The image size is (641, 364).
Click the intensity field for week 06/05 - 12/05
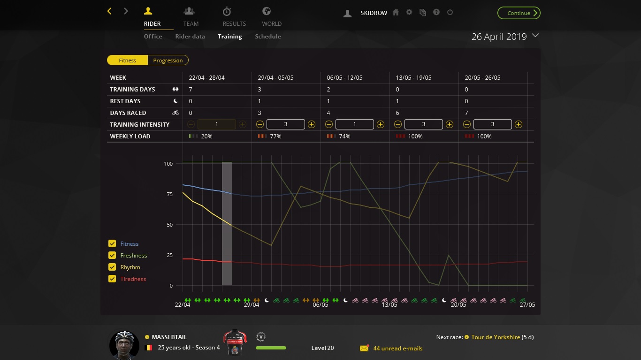tap(354, 124)
